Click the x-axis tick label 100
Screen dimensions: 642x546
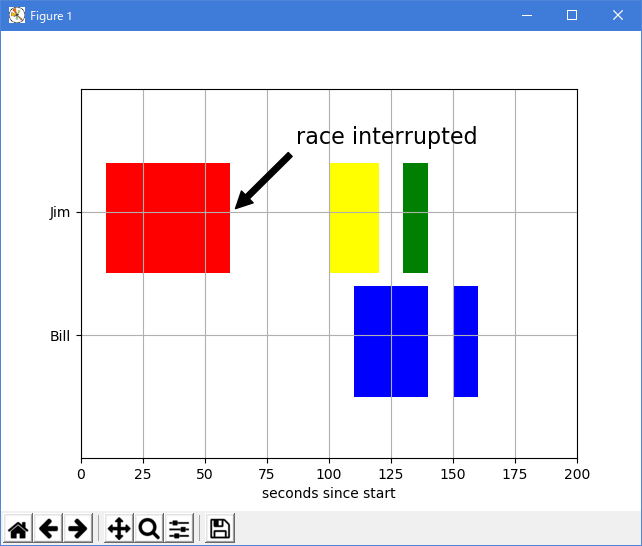[329, 474]
